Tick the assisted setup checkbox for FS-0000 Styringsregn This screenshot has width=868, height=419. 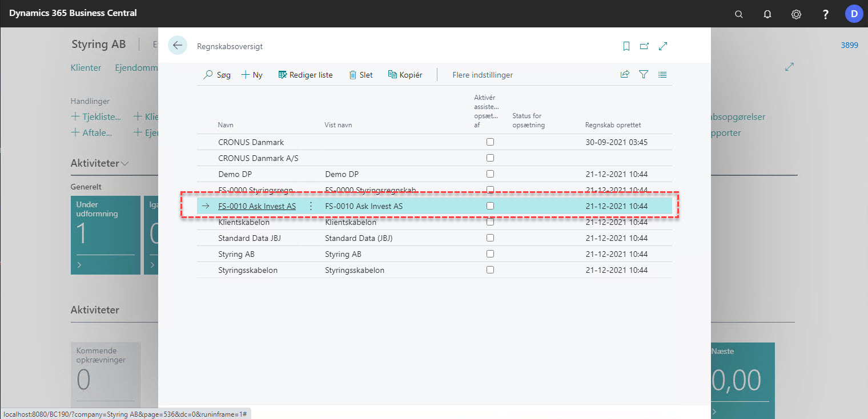(490, 190)
